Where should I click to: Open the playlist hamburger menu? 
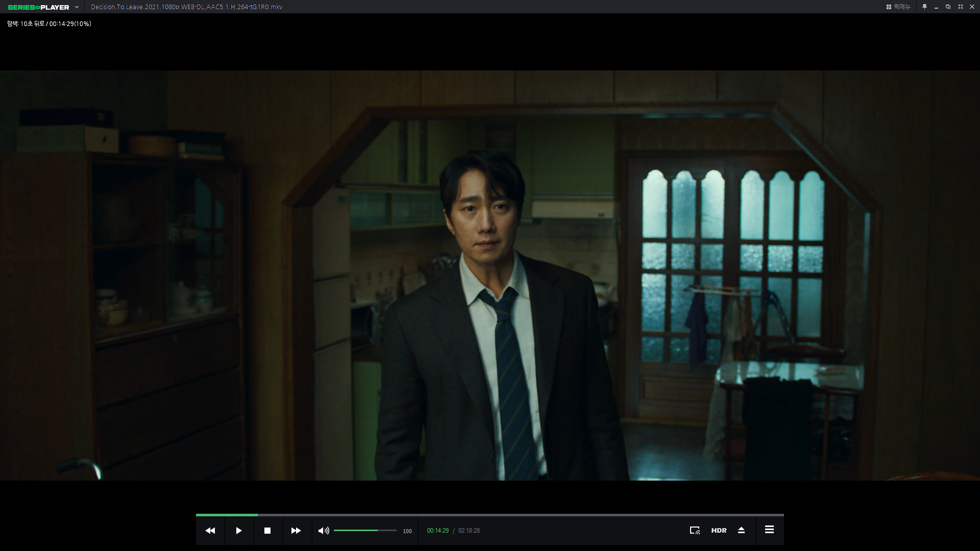pos(769,530)
